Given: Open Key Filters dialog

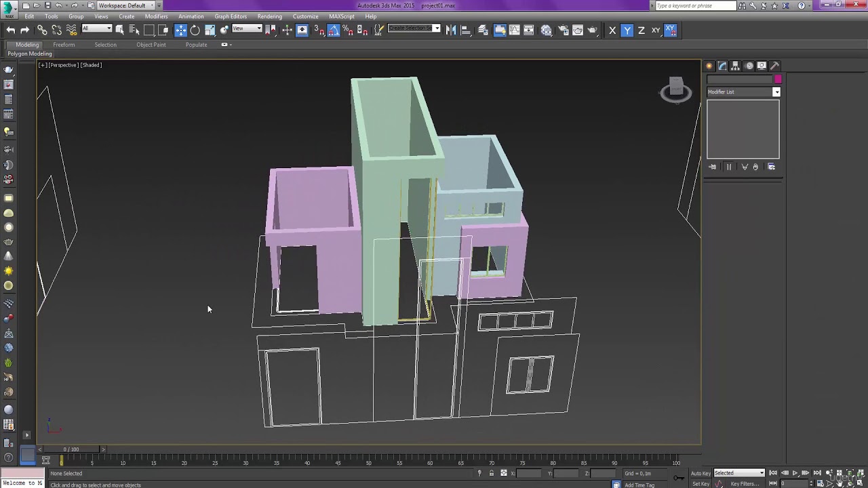Looking at the screenshot, I should [744, 484].
